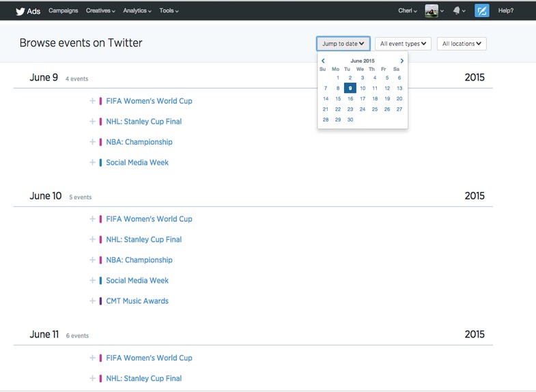The height and width of the screenshot is (392, 536).
Task: Select June 26 in the calendar
Action: pos(387,109)
